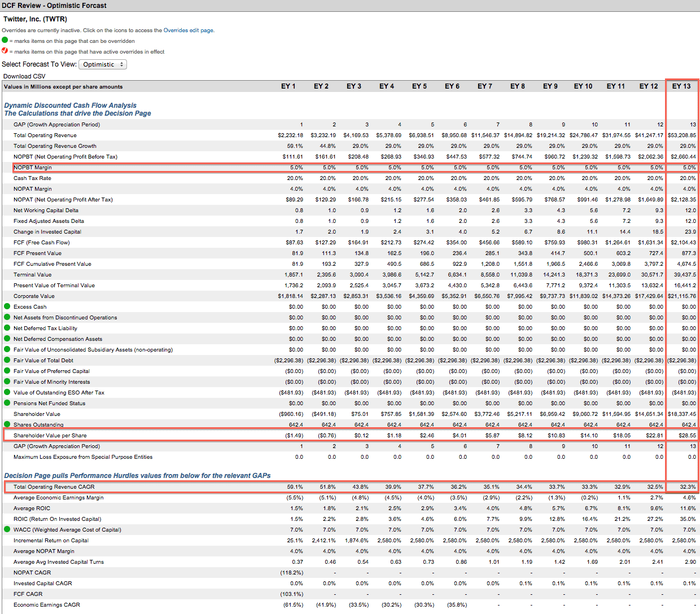Open override for Fair Value of Minority Interests
This screenshot has height=614, width=700.
point(7,381)
